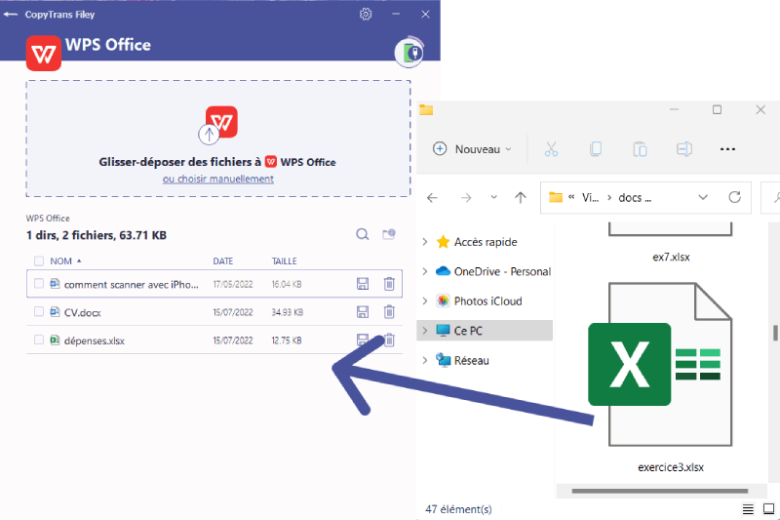
Task: Click the docs breadcrumb in address bar
Action: 634,198
